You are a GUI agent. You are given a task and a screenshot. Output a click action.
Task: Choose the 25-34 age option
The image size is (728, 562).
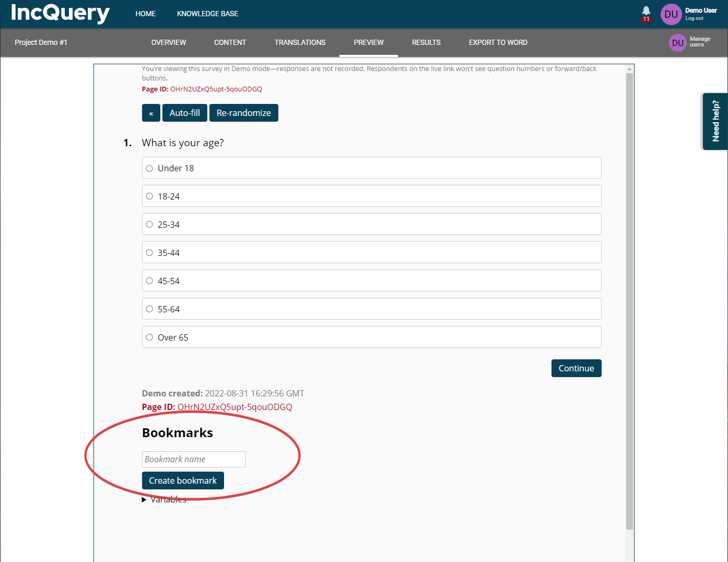click(149, 225)
